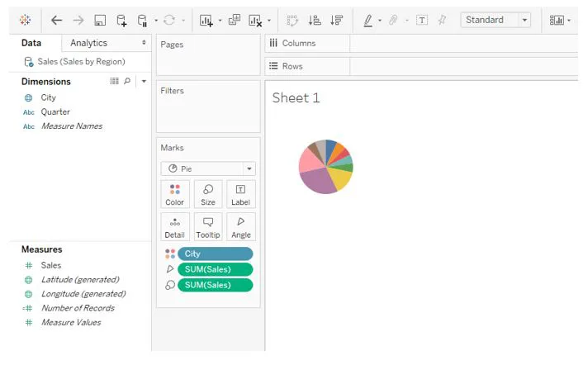588x365 pixels.
Task: Switch to the Data tab
Action: click(x=31, y=43)
